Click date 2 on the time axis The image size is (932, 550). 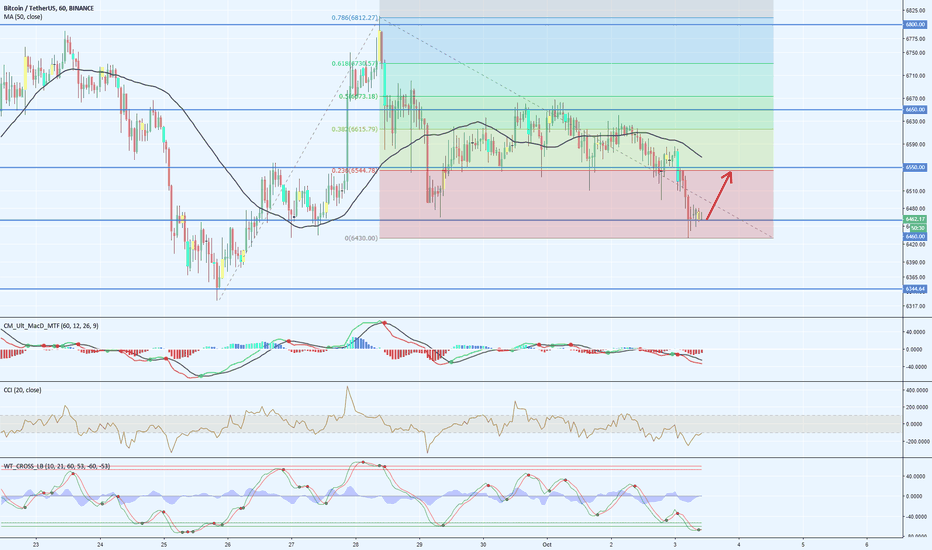611,544
